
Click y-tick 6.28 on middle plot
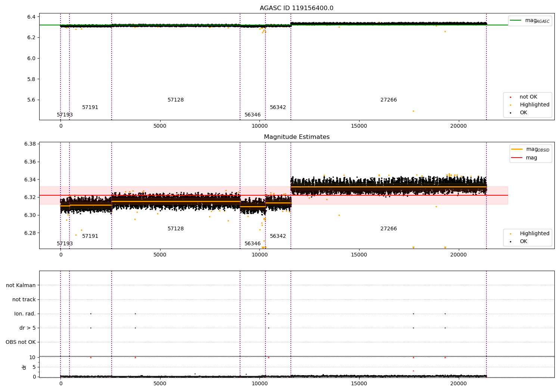pyautogui.click(x=30, y=233)
